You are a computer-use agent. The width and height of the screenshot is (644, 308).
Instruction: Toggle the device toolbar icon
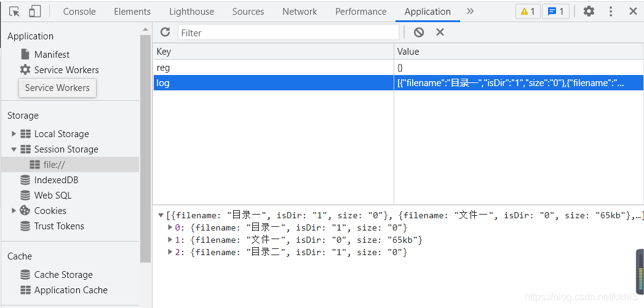pos(35,12)
